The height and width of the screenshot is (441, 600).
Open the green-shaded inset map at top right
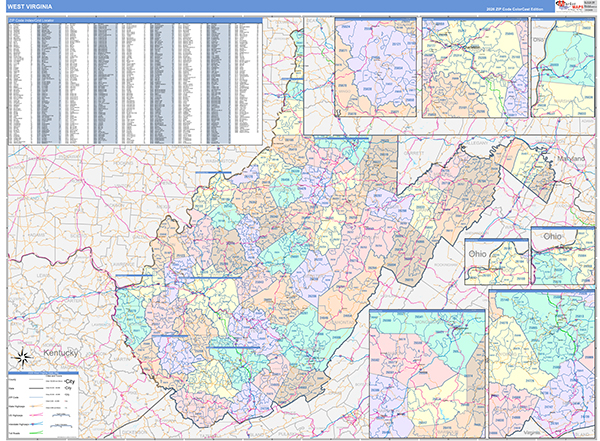[x=562, y=68]
